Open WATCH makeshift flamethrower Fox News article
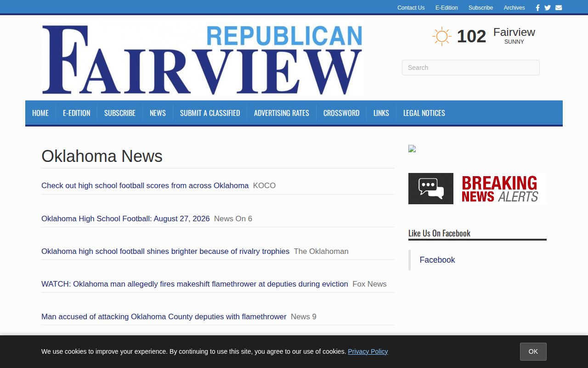This screenshot has height=368, width=588. 195,284
